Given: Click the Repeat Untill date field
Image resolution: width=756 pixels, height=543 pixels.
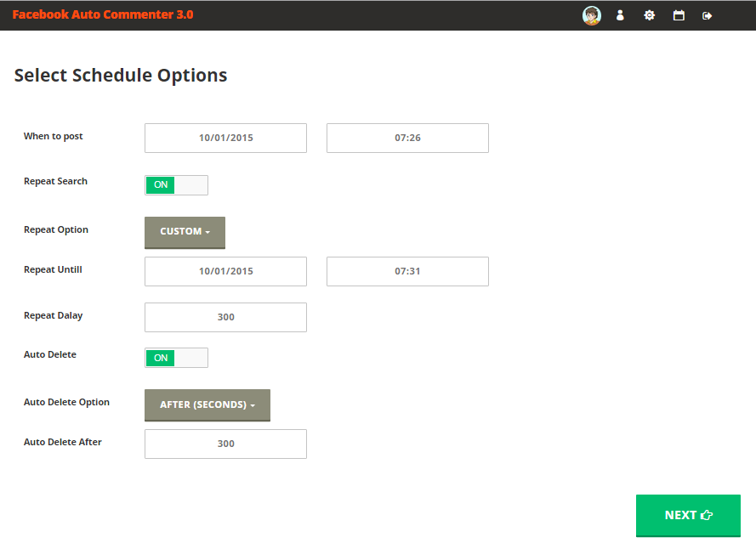Looking at the screenshot, I should click(225, 272).
